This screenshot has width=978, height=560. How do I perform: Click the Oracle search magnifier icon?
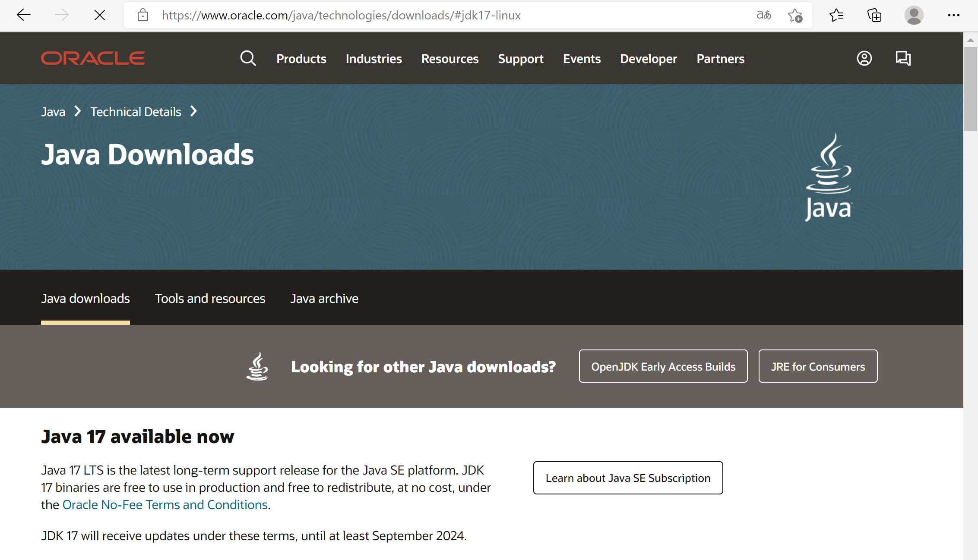coord(248,58)
